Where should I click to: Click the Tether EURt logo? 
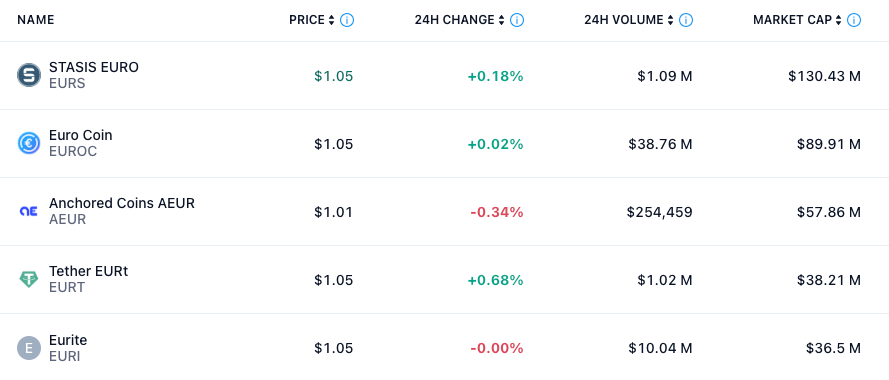[x=29, y=279]
